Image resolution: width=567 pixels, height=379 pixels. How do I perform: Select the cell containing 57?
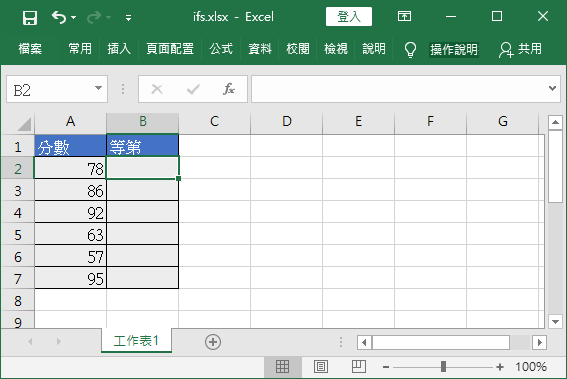coord(71,256)
